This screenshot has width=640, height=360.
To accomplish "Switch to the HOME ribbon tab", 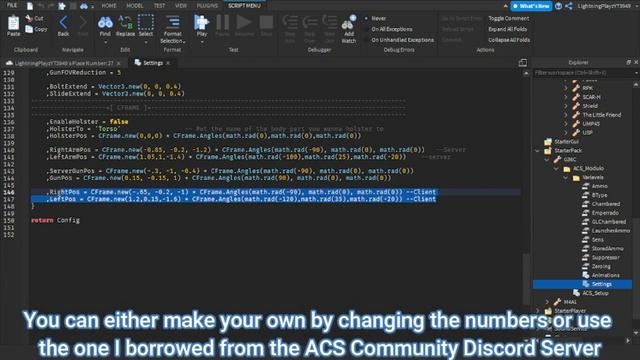I will pos(109,6).
